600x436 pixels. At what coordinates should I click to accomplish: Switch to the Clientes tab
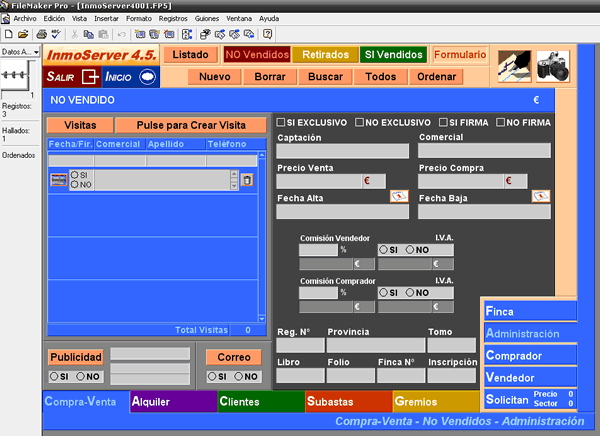coord(261,402)
